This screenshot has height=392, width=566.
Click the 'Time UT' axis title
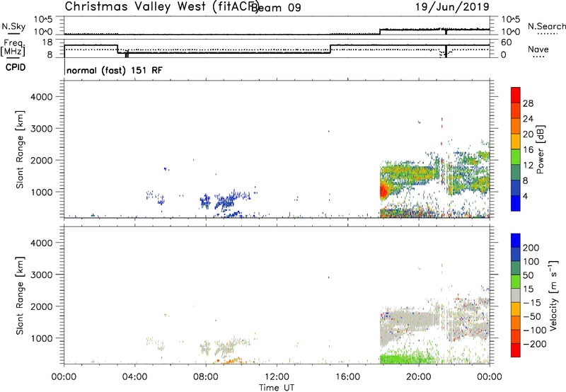[277, 388]
